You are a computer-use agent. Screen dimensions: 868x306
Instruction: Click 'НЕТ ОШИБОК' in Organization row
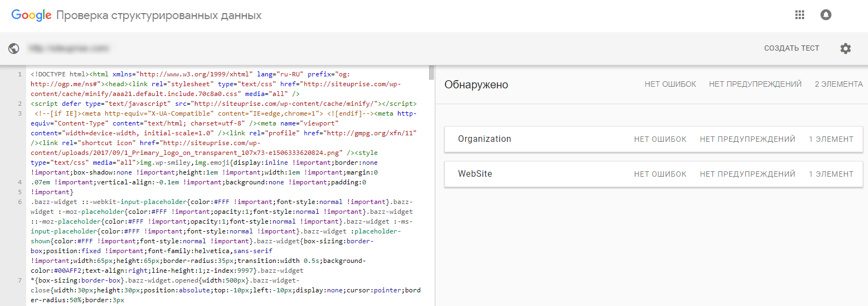660,139
